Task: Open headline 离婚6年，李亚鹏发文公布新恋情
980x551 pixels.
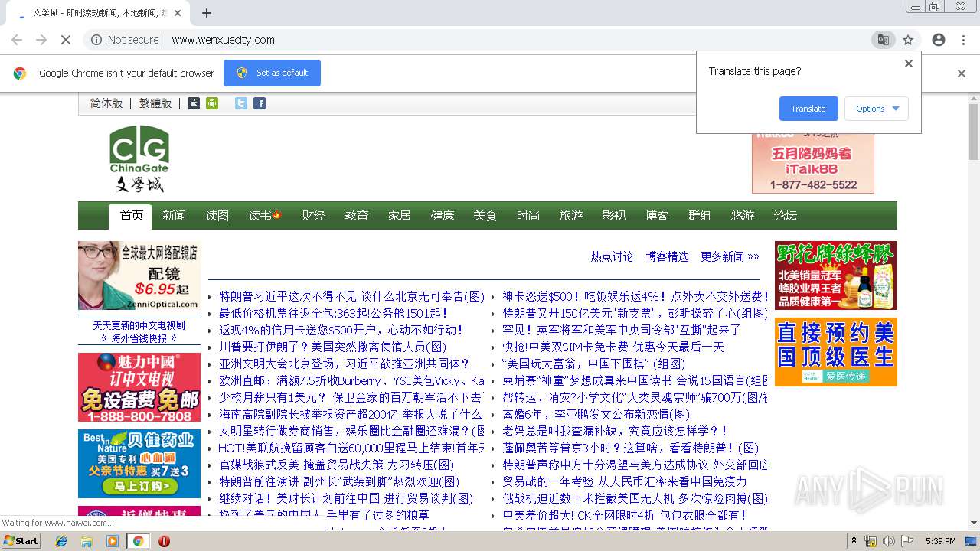Action: click(x=596, y=414)
